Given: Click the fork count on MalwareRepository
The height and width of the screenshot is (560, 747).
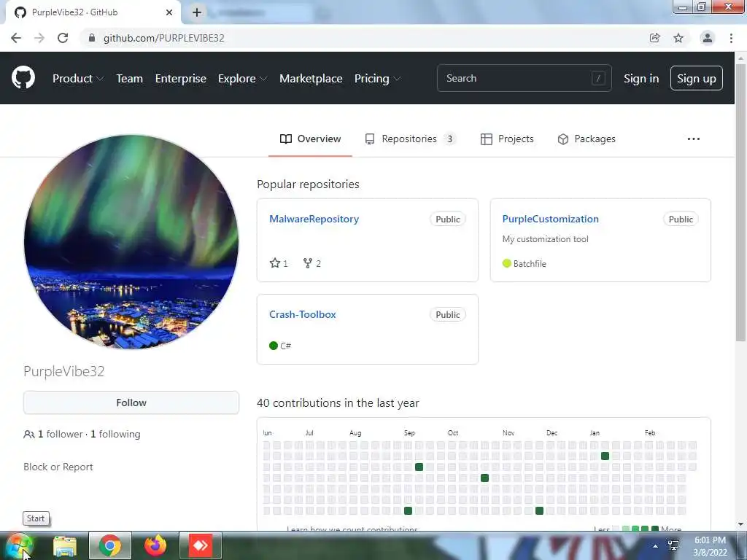Looking at the screenshot, I should click(312, 263).
